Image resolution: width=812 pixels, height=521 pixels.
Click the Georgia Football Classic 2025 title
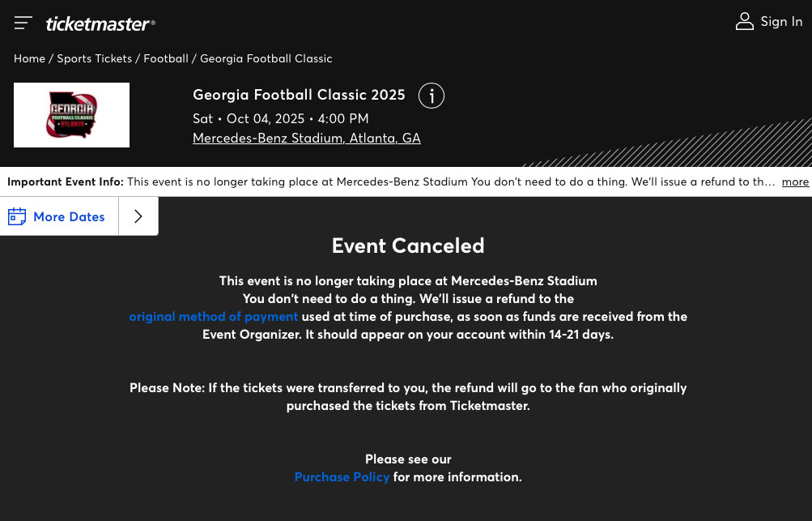pos(299,95)
